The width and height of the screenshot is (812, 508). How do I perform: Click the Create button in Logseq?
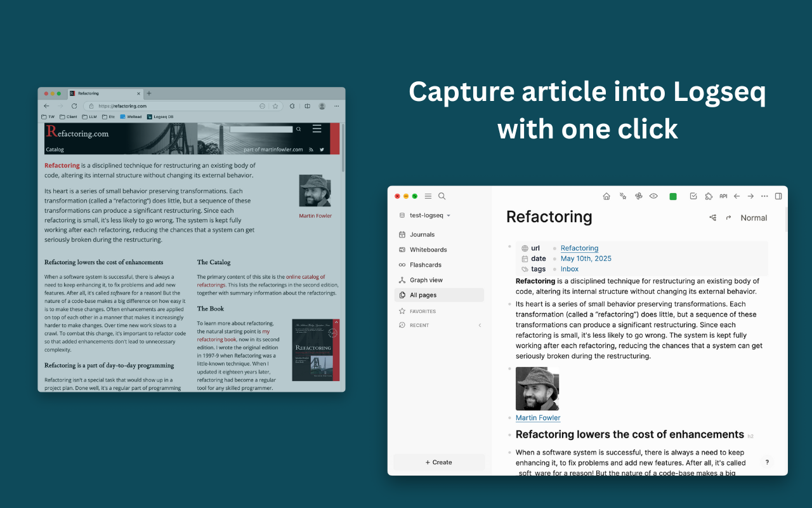pyautogui.click(x=439, y=462)
